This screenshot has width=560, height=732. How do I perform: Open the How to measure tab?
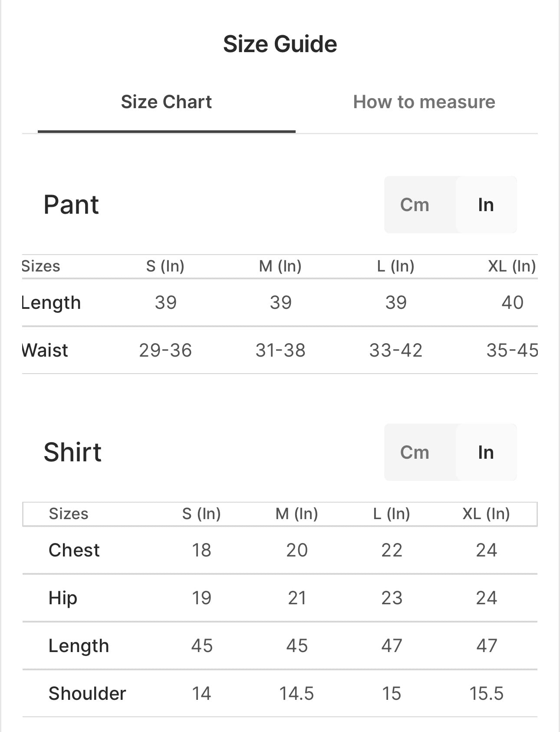coord(424,102)
